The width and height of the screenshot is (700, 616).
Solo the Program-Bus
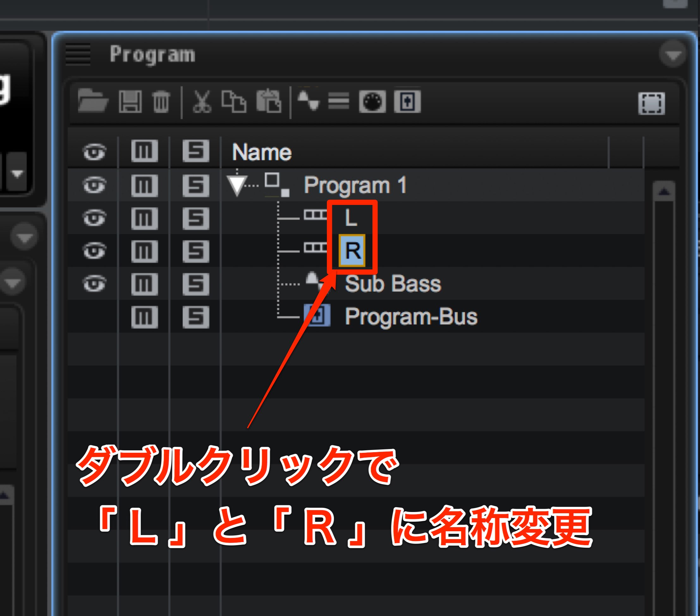tap(195, 317)
